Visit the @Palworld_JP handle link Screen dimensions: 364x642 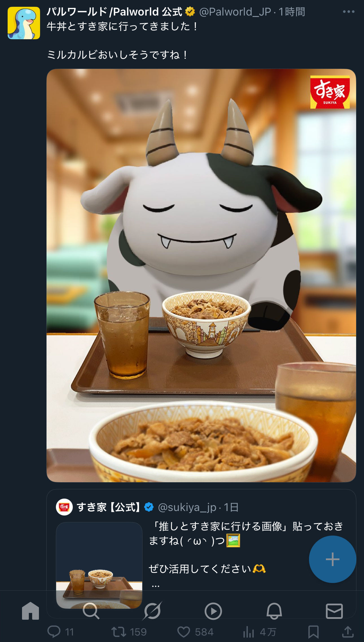coord(235,12)
